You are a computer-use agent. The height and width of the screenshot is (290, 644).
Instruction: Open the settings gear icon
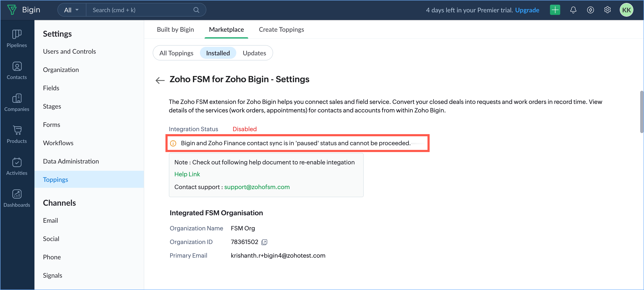[607, 10]
